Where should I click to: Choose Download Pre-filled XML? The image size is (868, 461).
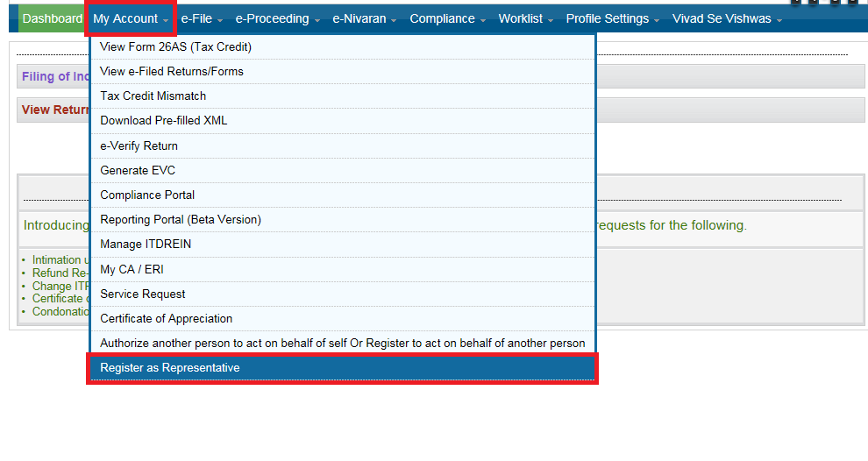[x=343, y=121]
